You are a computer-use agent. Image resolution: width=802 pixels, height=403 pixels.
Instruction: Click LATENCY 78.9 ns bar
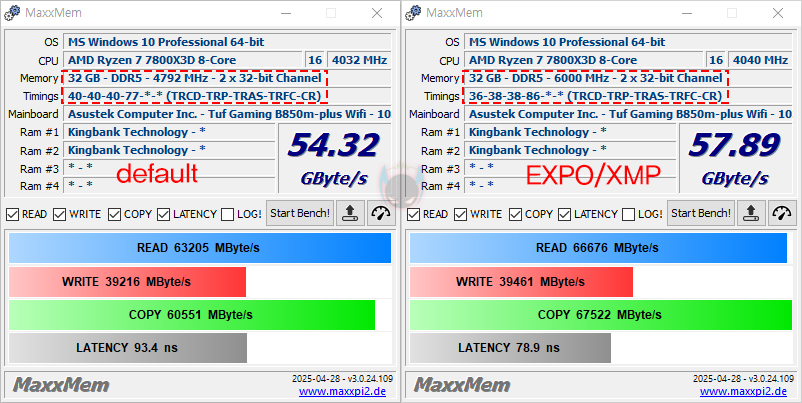click(x=510, y=348)
